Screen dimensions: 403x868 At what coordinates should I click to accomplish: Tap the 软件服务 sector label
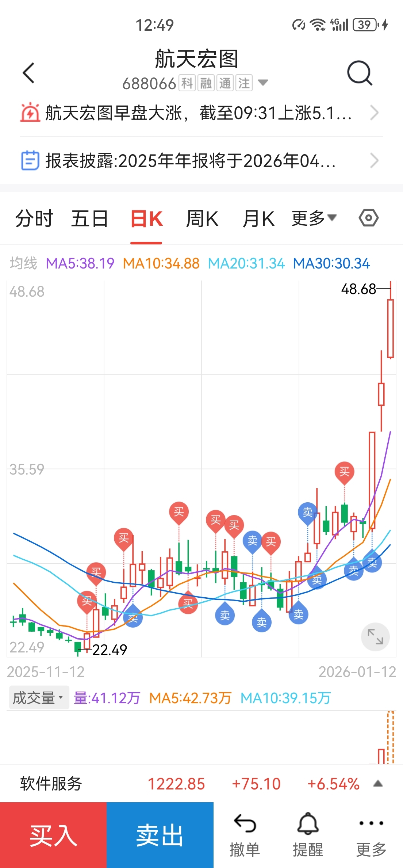pyautogui.click(x=51, y=784)
